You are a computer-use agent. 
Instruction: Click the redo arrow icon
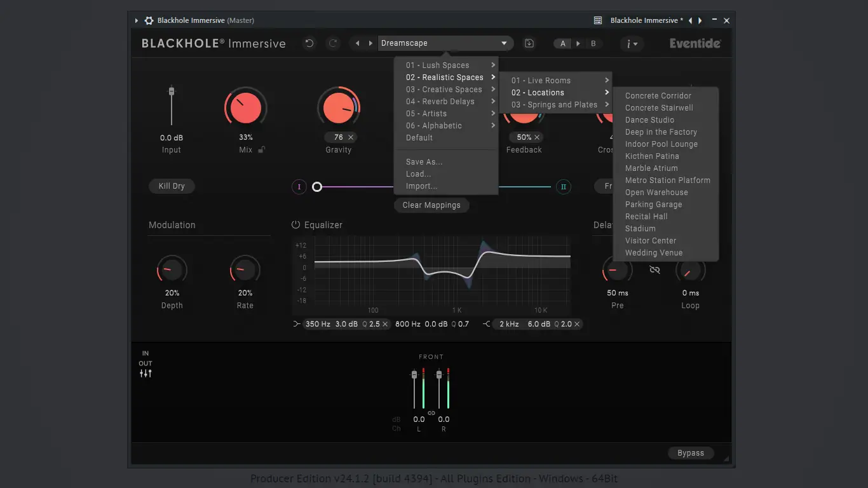[x=332, y=43]
